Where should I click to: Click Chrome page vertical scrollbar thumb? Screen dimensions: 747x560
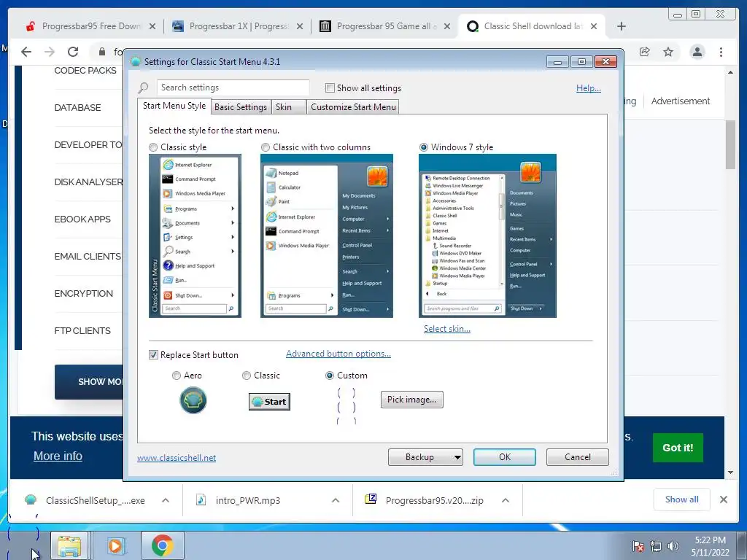[730, 144]
